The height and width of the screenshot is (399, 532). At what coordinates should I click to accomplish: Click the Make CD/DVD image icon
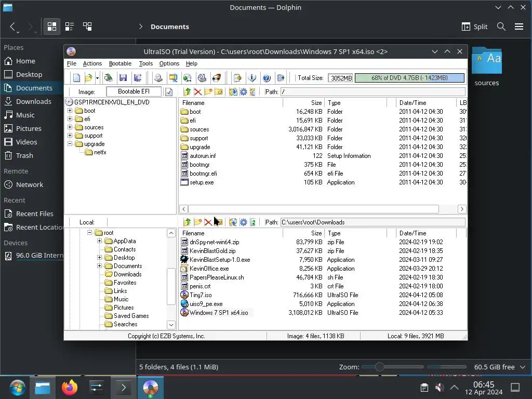pyautogui.click(x=158, y=78)
